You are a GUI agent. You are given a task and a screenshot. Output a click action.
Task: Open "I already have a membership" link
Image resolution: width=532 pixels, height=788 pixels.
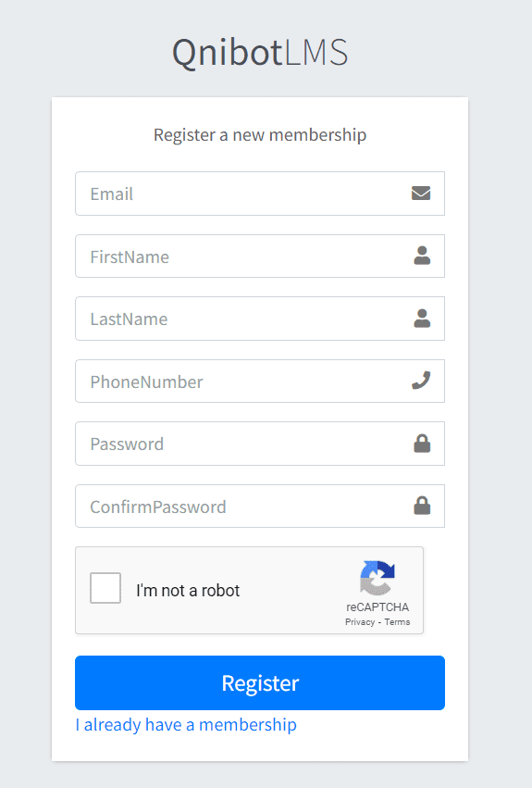tap(186, 725)
